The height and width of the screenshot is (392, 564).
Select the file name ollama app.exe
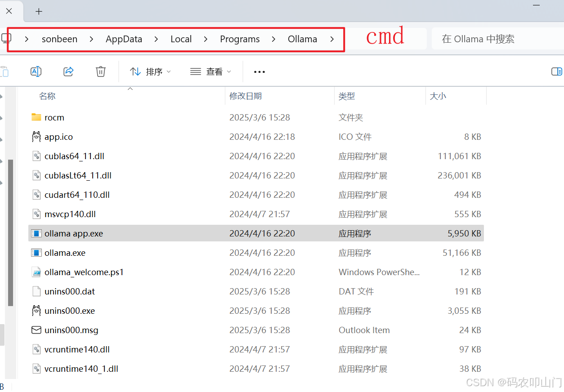74,233
